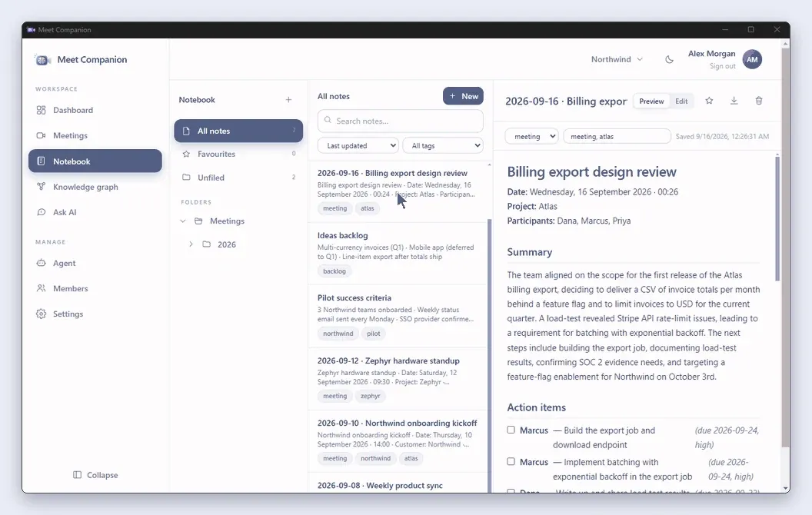Click Sign out link
Image resolution: width=812 pixels, height=515 pixels.
722,66
